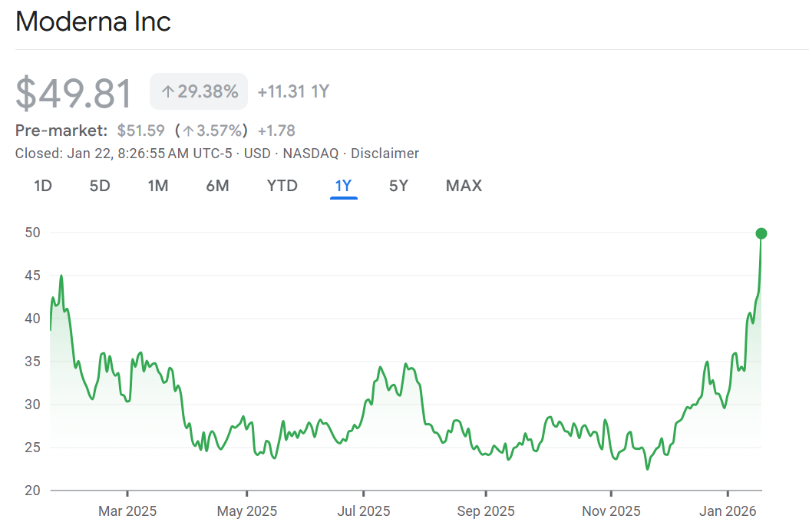Switch to the 1D time range

pos(43,186)
